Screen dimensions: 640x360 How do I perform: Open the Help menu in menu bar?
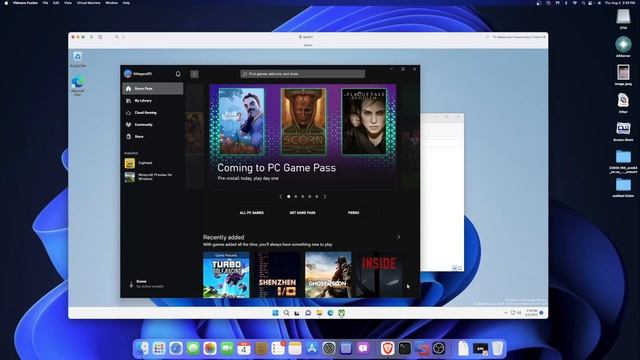point(127,3)
